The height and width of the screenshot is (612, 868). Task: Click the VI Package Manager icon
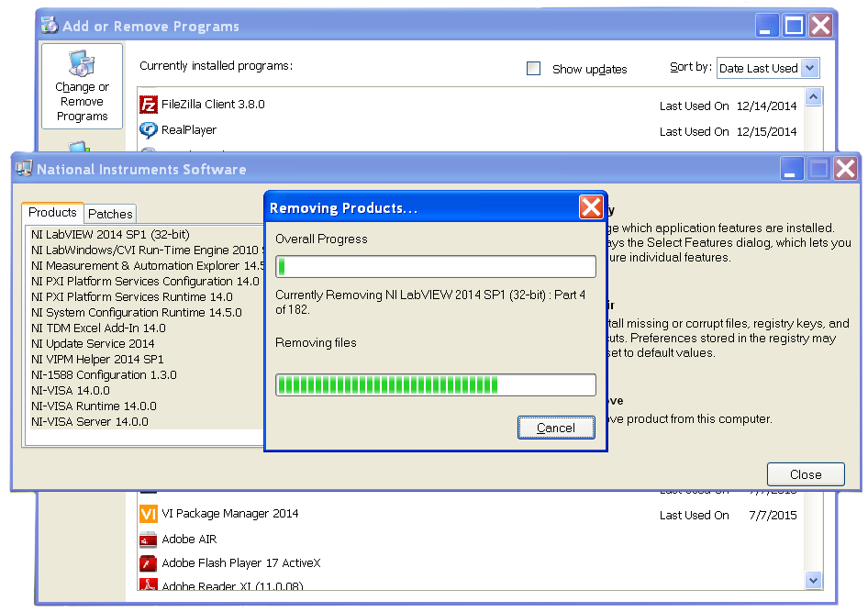coord(149,514)
